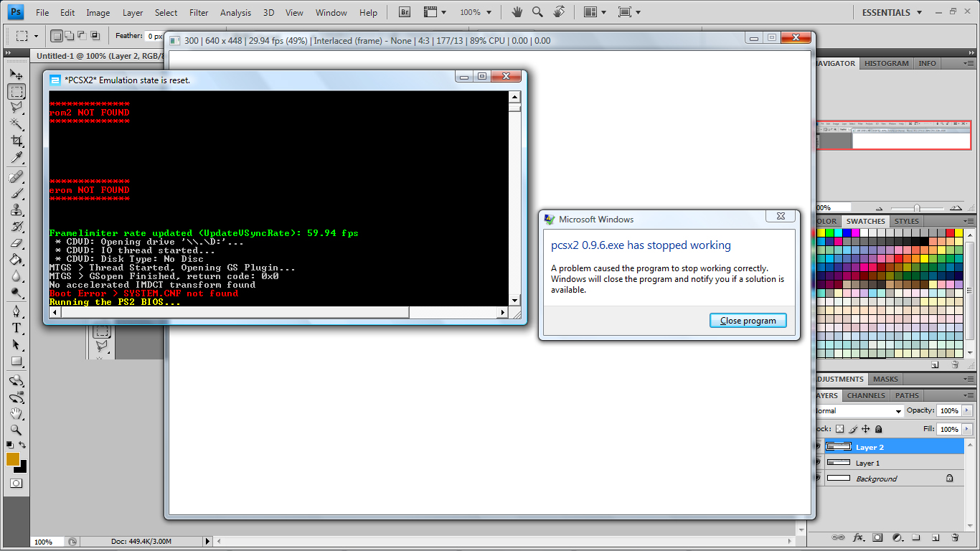
Task: Click the Opacity value field
Action: point(949,411)
